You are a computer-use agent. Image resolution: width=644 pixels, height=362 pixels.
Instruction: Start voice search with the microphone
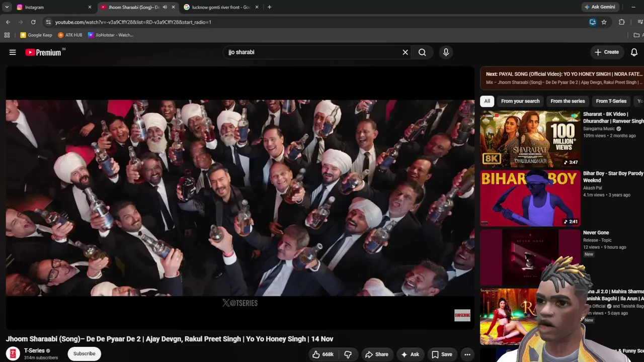(446, 52)
